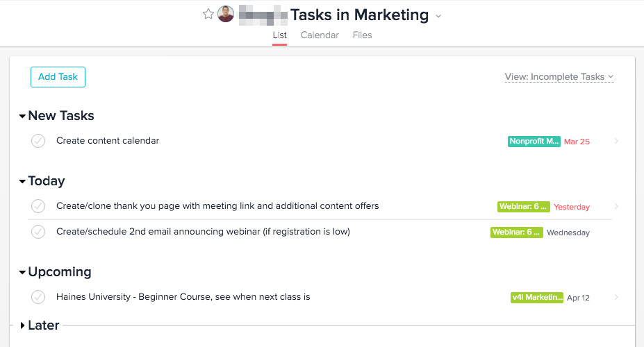Screen dimensions: 644x347
Task: Switch to the Calendar tab
Action: click(320, 35)
